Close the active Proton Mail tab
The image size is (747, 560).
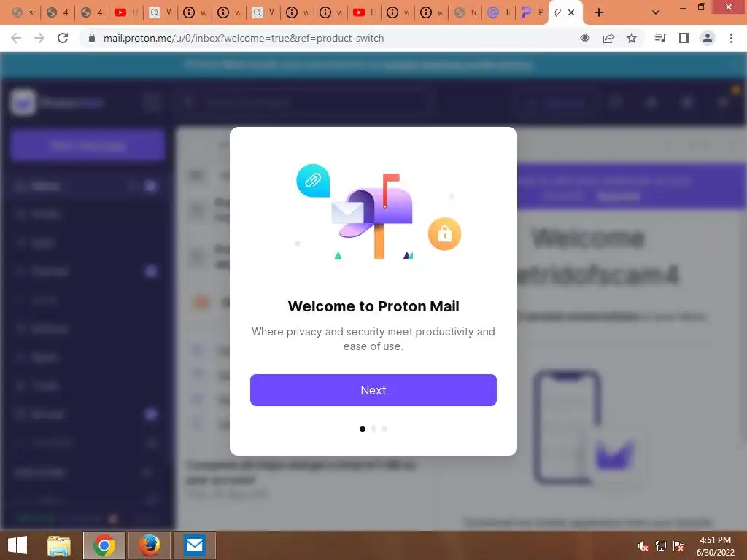[x=571, y=12]
